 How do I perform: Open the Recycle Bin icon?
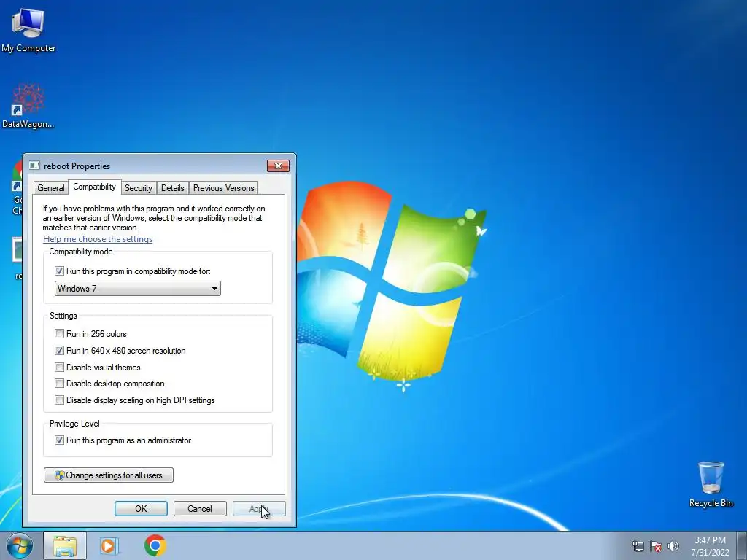(x=711, y=484)
